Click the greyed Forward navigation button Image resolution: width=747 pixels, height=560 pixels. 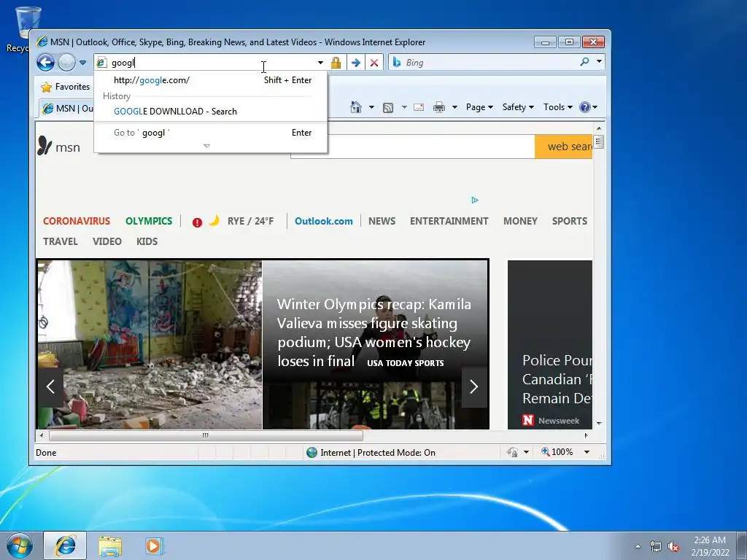coord(66,63)
